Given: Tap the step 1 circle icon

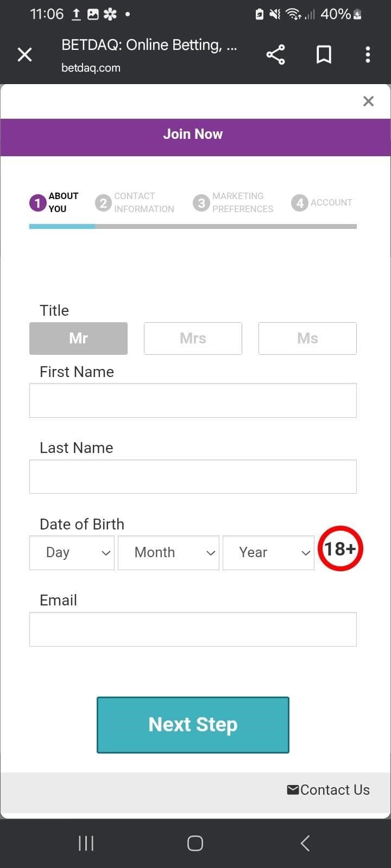Looking at the screenshot, I should [x=36, y=202].
